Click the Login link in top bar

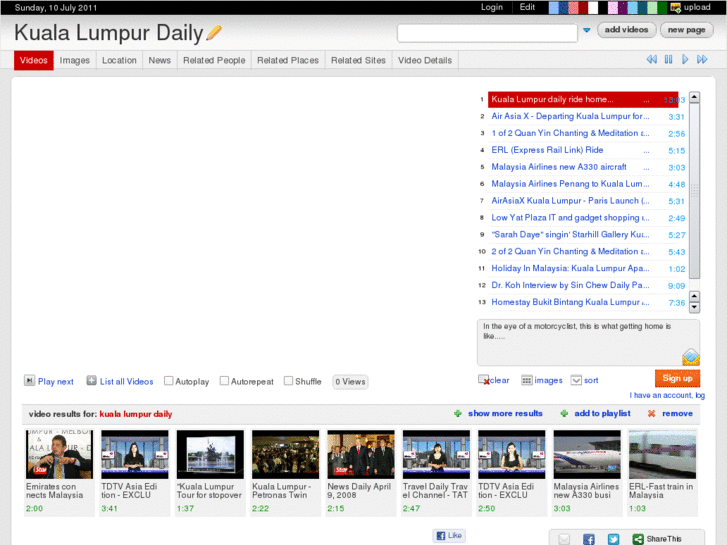pyautogui.click(x=491, y=7)
